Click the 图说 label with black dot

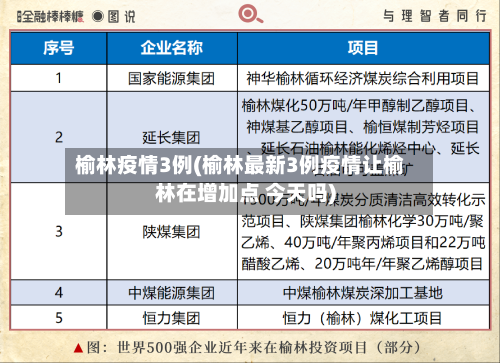point(114,16)
